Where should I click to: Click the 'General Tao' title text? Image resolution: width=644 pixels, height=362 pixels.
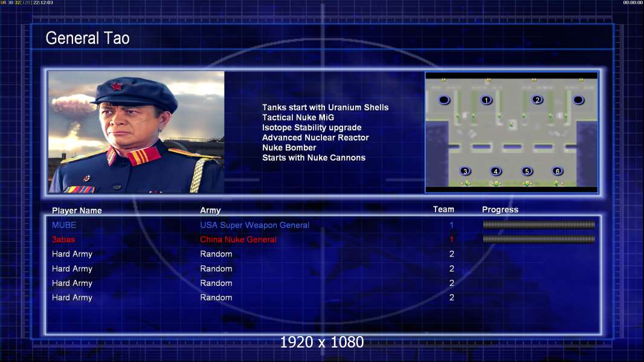[88, 38]
